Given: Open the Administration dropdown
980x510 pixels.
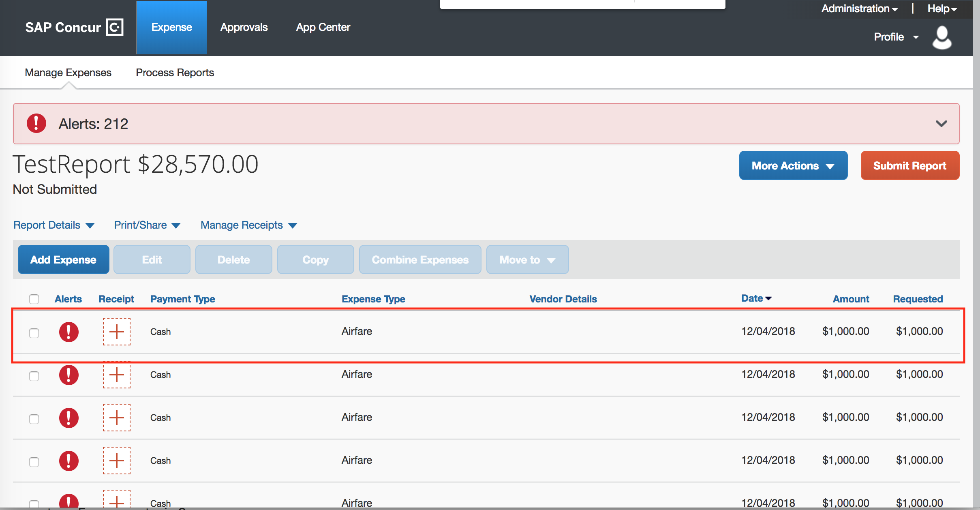Looking at the screenshot, I should (860, 9).
